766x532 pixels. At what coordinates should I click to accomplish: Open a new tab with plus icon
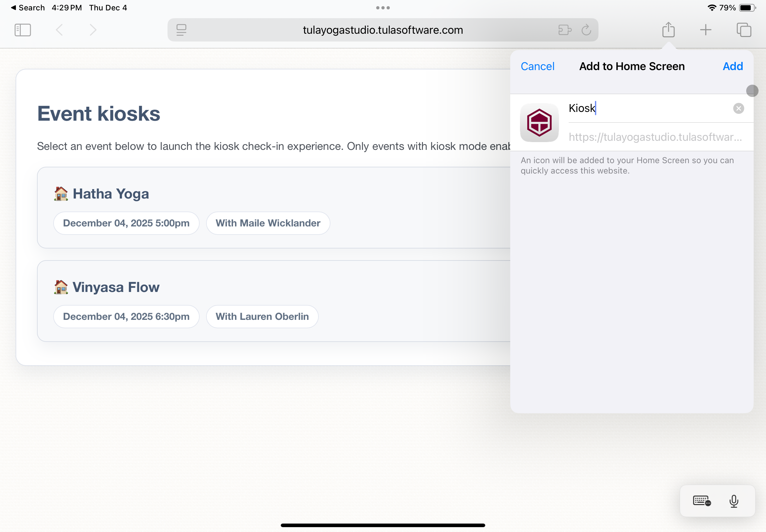click(x=705, y=30)
